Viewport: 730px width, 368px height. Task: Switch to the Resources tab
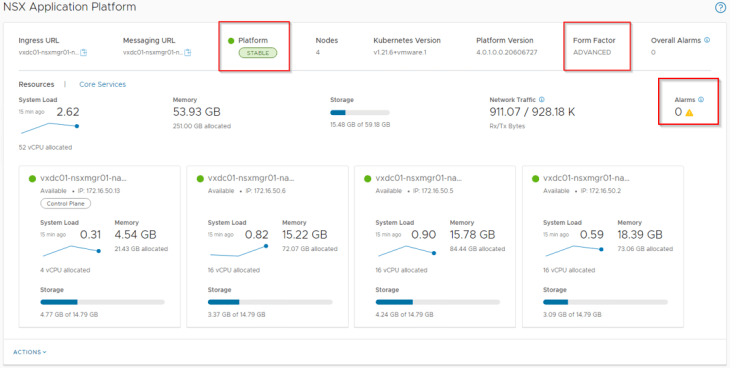click(36, 84)
